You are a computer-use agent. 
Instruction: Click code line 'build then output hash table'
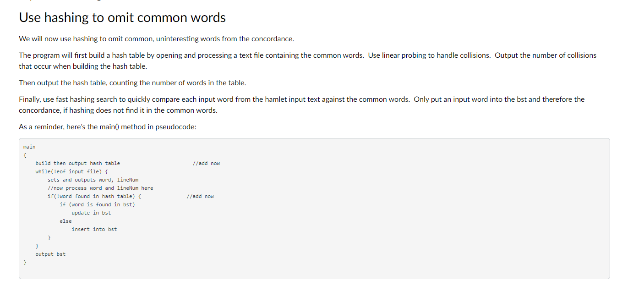[x=77, y=163]
